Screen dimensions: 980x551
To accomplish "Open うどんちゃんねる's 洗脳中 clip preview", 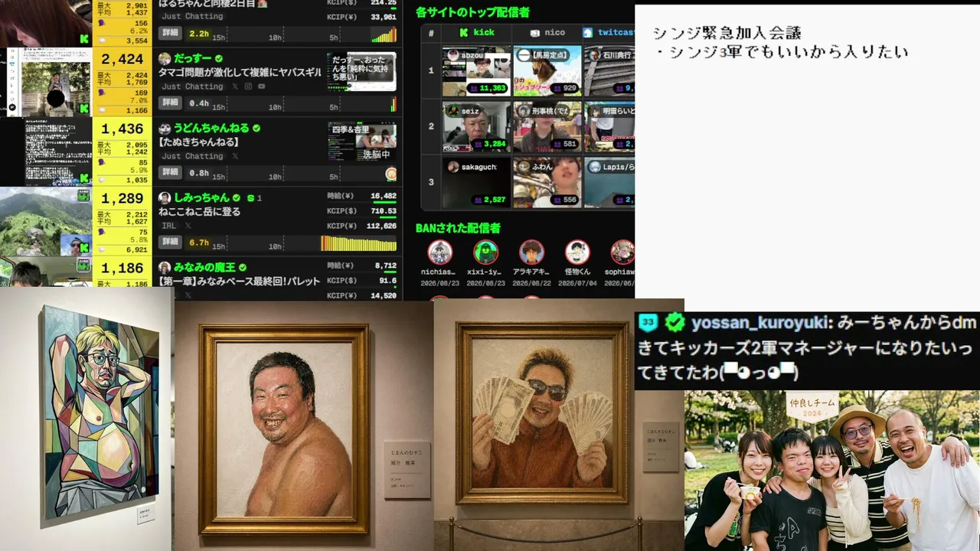I will point(361,142).
